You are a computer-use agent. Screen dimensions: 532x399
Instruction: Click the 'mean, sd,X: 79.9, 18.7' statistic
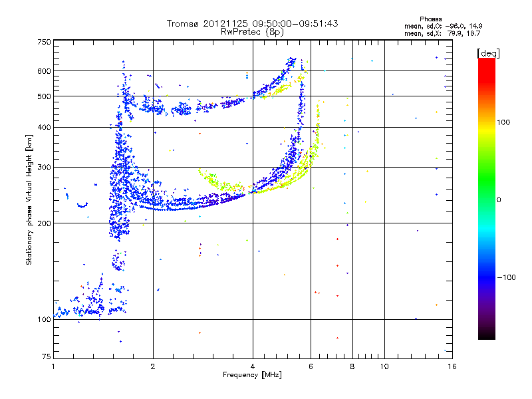click(442, 33)
